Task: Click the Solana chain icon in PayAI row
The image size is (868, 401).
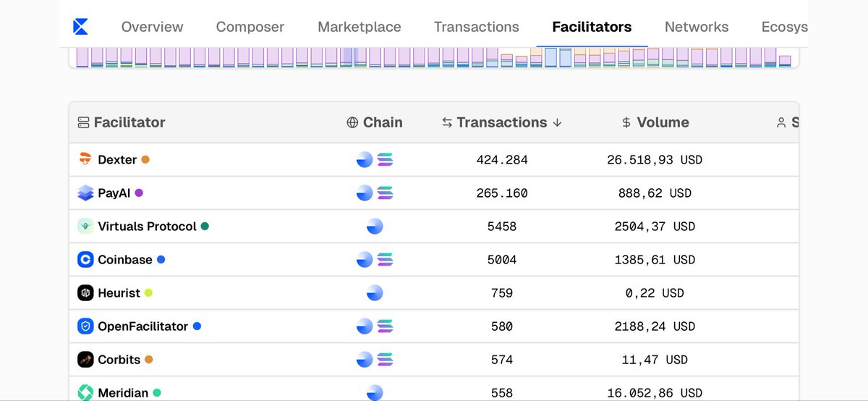Action: click(x=385, y=193)
